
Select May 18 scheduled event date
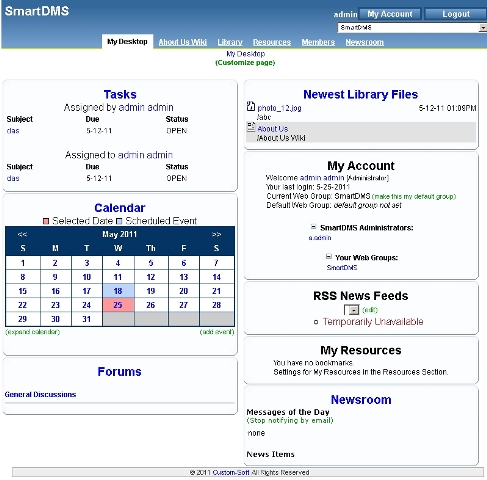click(x=118, y=291)
